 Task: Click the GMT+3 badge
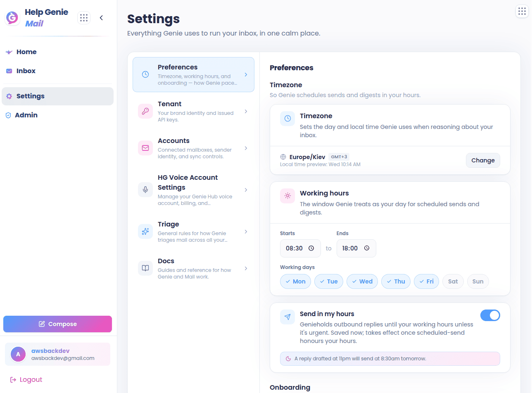[x=339, y=157]
